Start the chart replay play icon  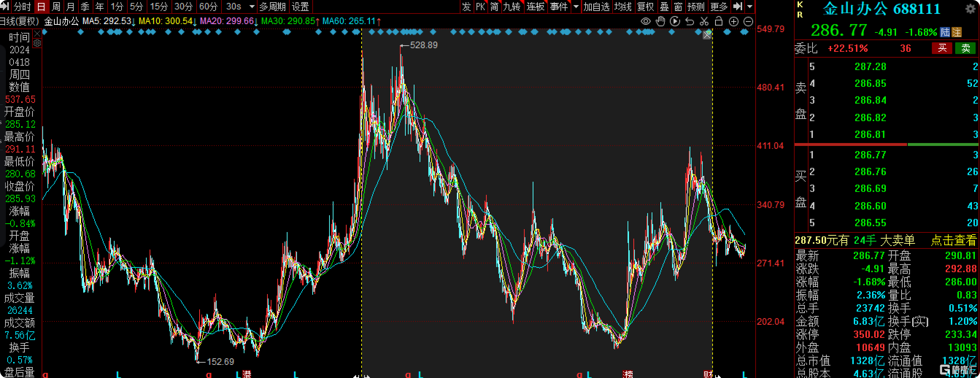(675, 21)
